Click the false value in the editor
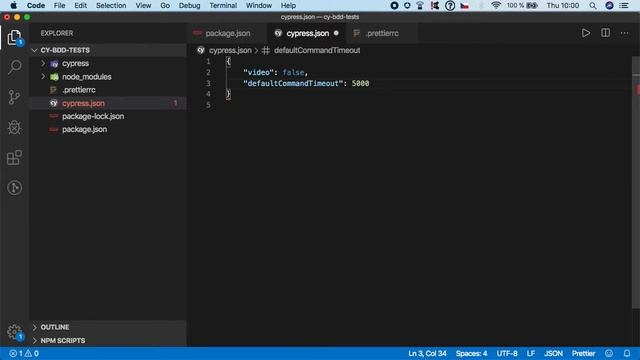This screenshot has height=360, width=640. (x=293, y=72)
